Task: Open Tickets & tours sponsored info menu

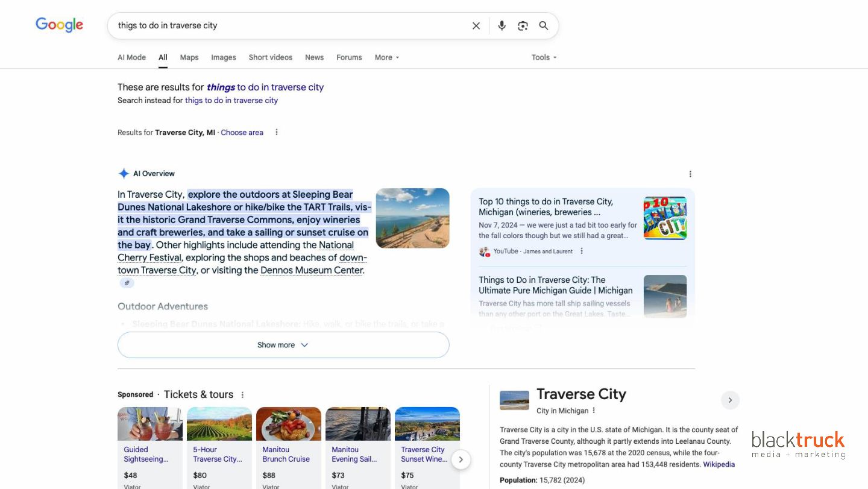Action: click(243, 395)
